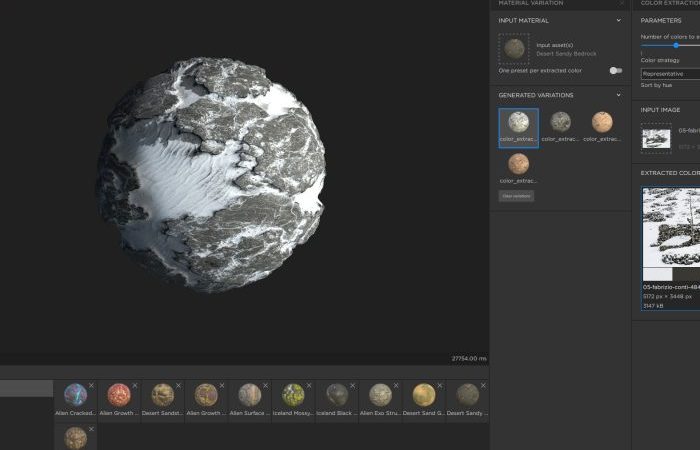Select the Alien Growth red material thumbnail
The height and width of the screenshot is (450, 700).
[119, 395]
